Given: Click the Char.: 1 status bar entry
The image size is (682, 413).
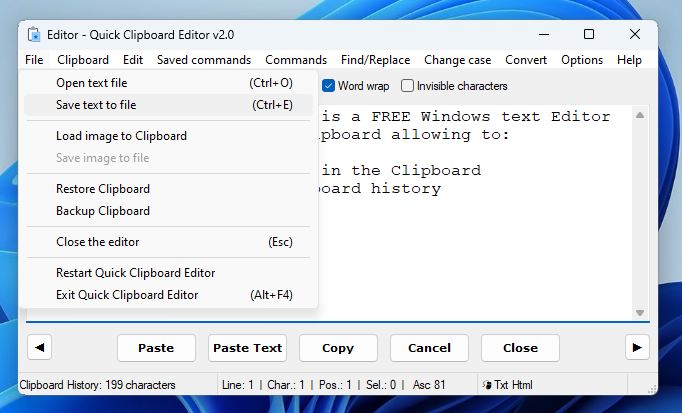Looking at the screenshot, I should [x=286, y=385].
